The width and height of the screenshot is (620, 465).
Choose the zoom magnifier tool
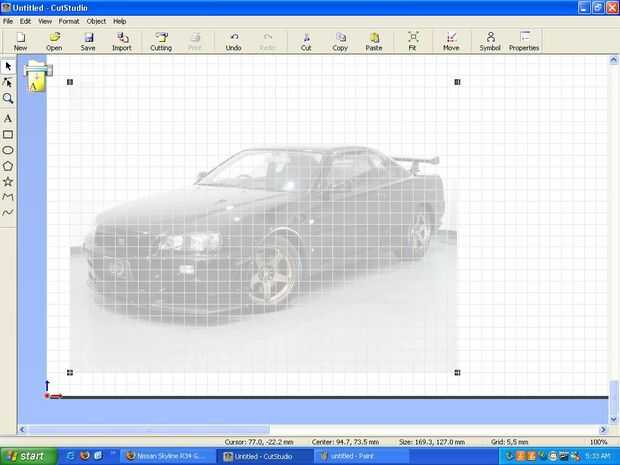[x=8, y=98]
